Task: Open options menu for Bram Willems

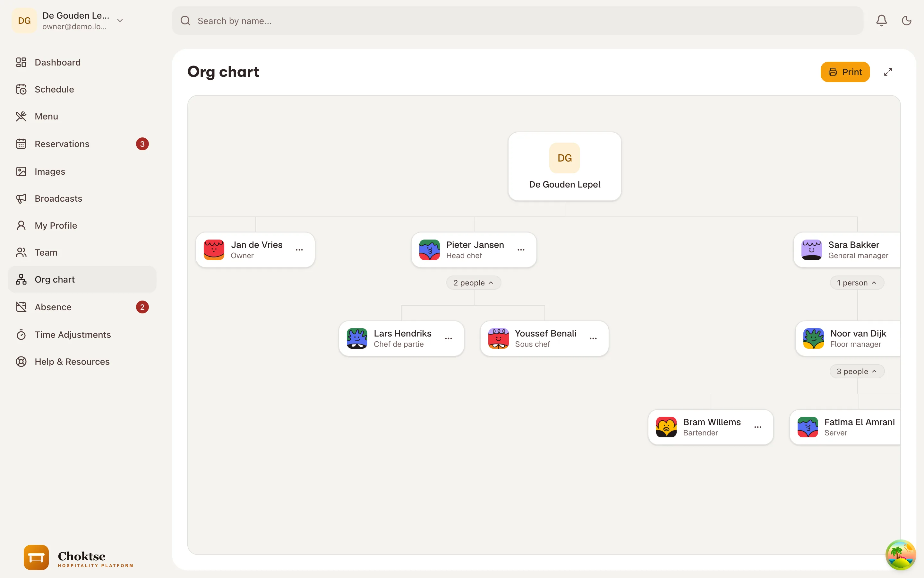Action: (x=757, y=427)
